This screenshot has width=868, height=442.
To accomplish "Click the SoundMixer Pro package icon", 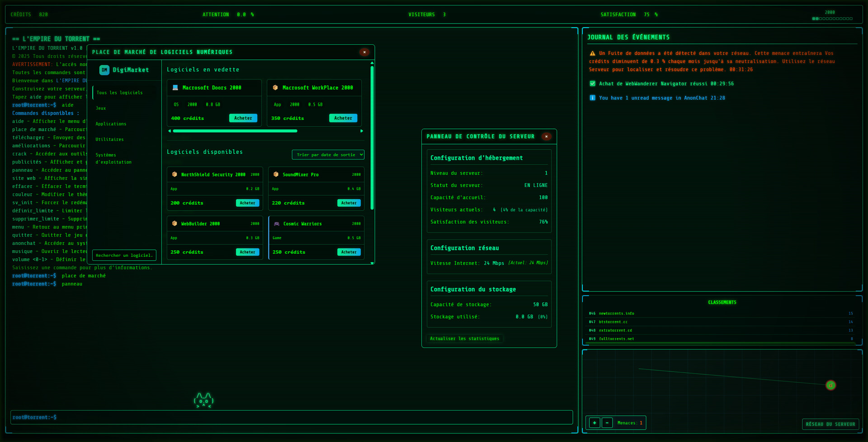I will (276, 174).
